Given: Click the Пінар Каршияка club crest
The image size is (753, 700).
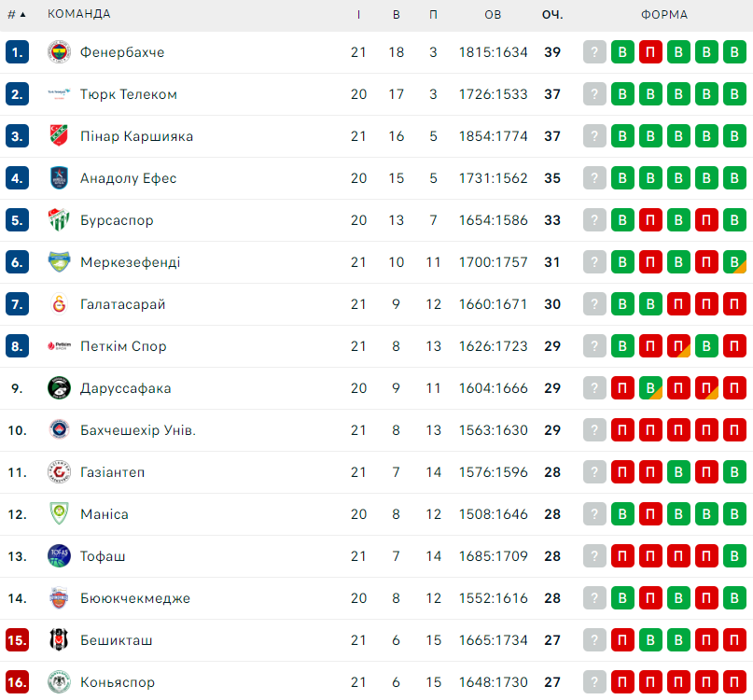Looking at the screenshot, I should tap(59, 136).
